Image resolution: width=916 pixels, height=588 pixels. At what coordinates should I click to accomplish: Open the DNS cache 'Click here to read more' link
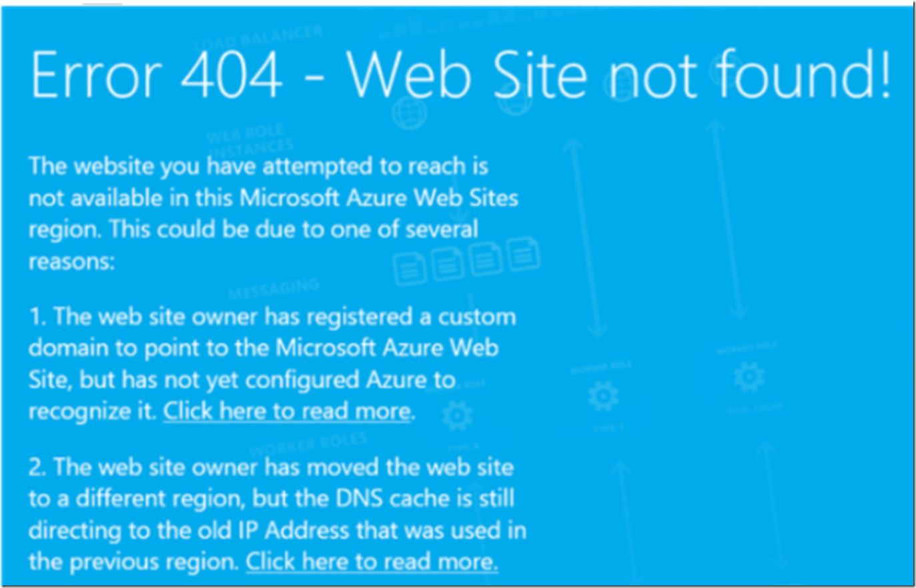tap(372, 561)
